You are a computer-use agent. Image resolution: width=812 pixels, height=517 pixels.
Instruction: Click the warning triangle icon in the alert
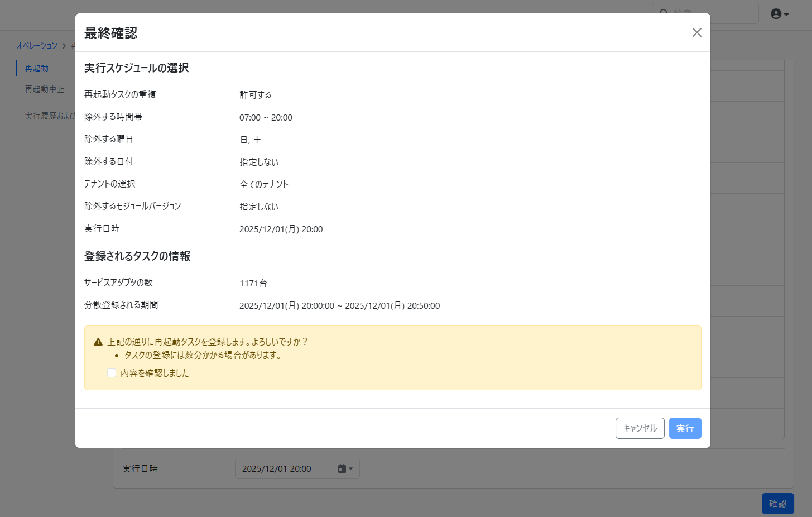[98, 342]
